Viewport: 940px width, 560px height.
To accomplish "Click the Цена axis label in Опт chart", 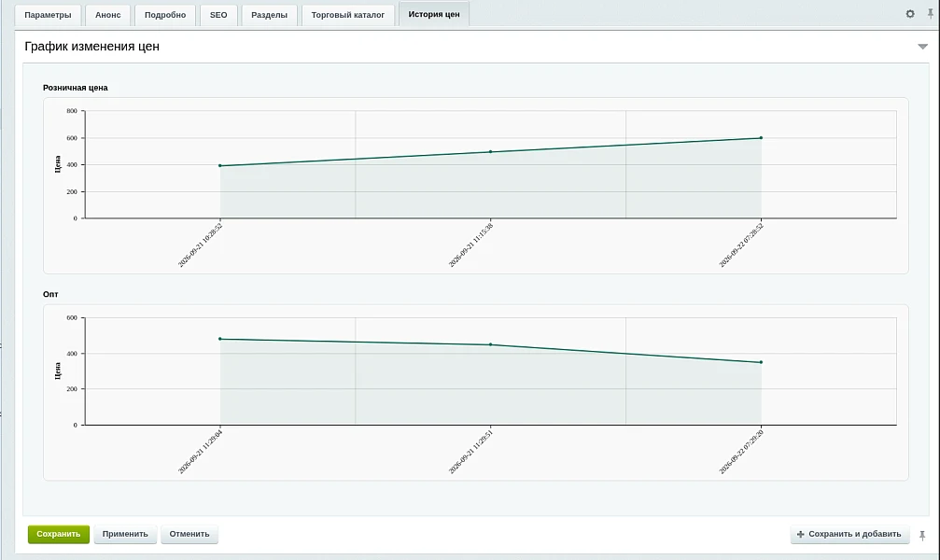I will (x=58, y=371).
